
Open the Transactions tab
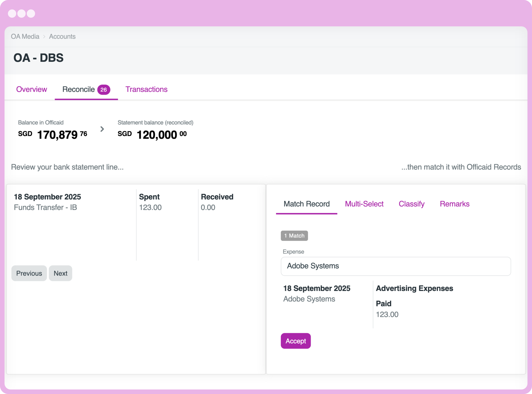[146, 89]
